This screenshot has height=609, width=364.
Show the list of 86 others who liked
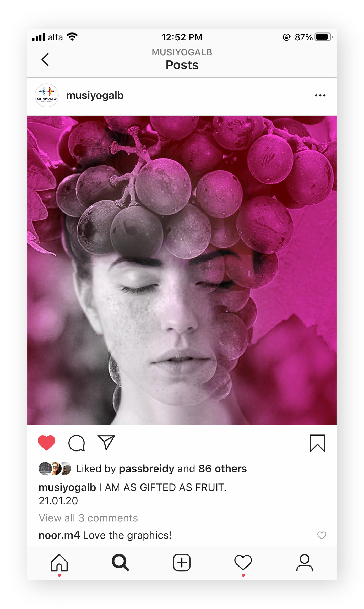pyautogui.click(x=222, y=469)
